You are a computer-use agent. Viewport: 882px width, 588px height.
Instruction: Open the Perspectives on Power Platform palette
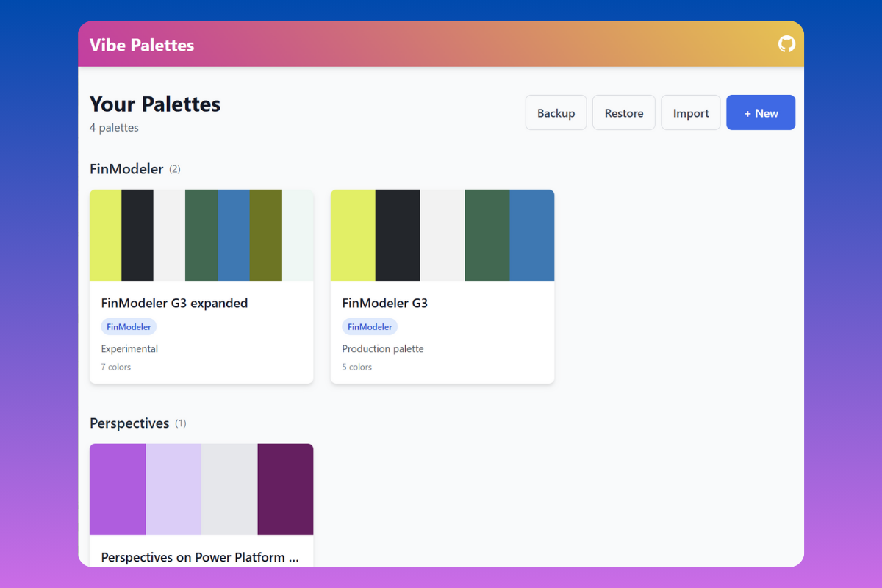coord(200,557)
